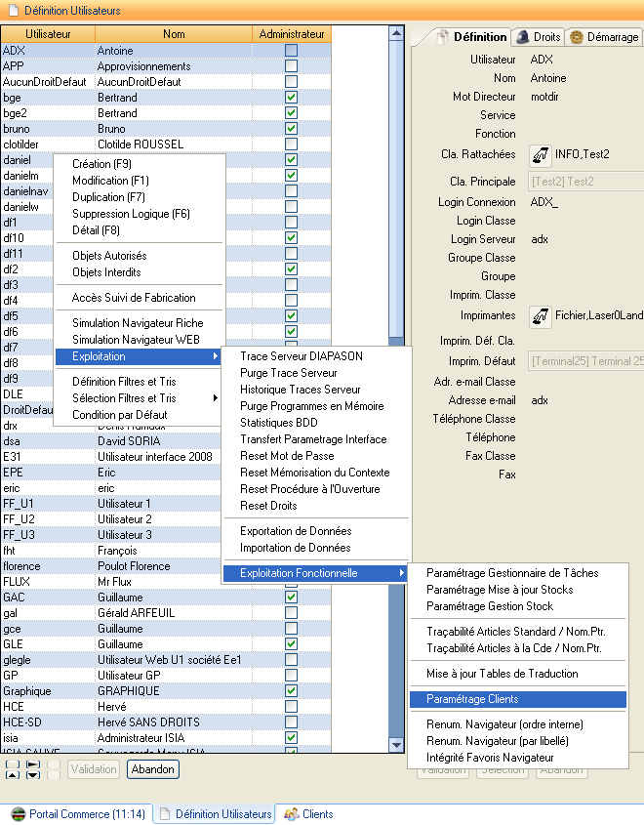This screenshot has width=644, height=825.
Task: Click the Imprimantes selection icon
Action: click(540, 316)
